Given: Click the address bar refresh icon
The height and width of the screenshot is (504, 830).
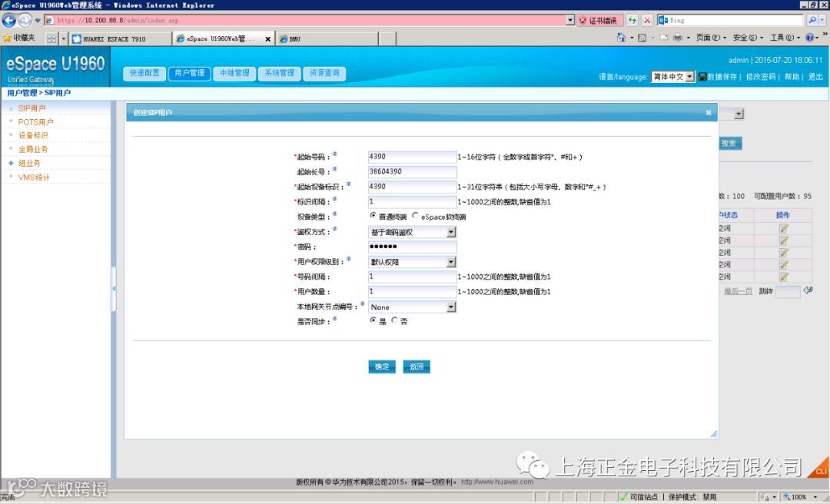Looking at the screenshot, I should click(x=632, y=21).
